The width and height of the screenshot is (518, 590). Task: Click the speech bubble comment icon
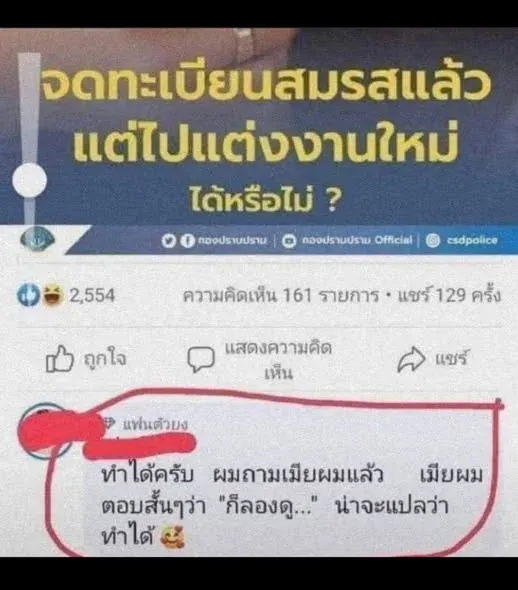pyautogui.click(x=201, y=359)
